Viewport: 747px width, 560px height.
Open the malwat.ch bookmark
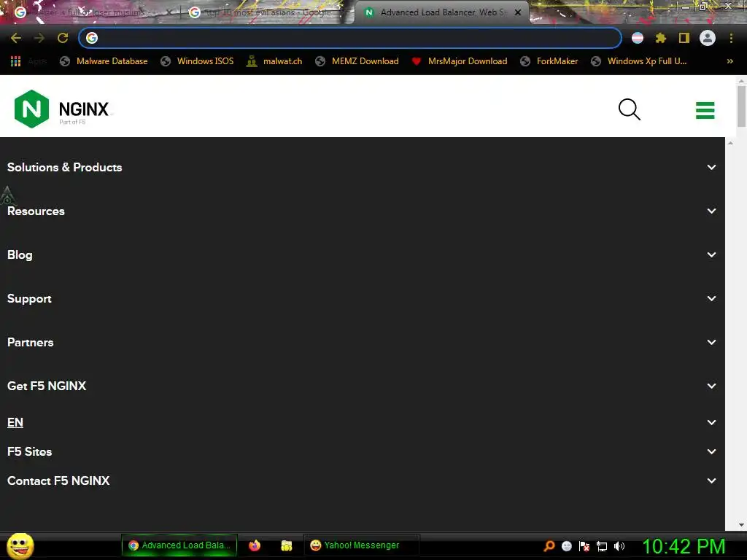click(274, 61)
